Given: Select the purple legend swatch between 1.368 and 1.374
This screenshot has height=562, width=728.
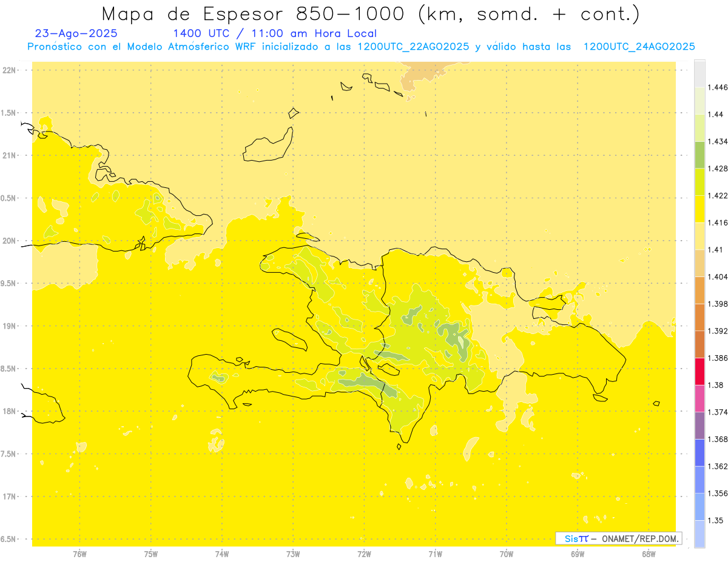Looking at the screenshot, I should [x=699, y=426].
